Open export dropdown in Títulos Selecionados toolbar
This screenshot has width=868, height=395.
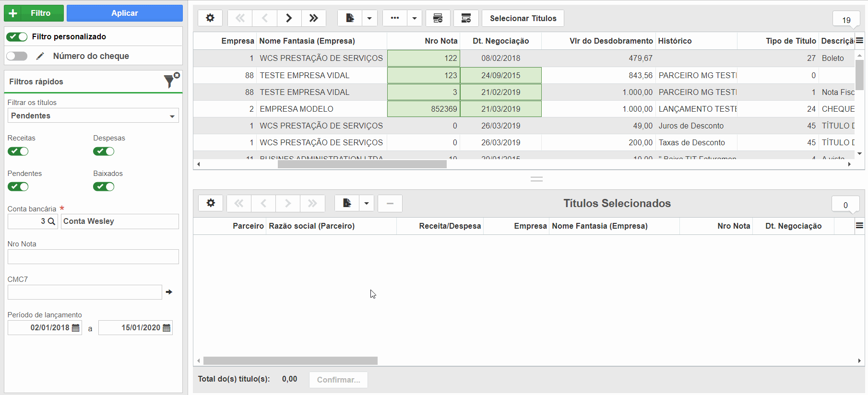click(x=367, y=203)
